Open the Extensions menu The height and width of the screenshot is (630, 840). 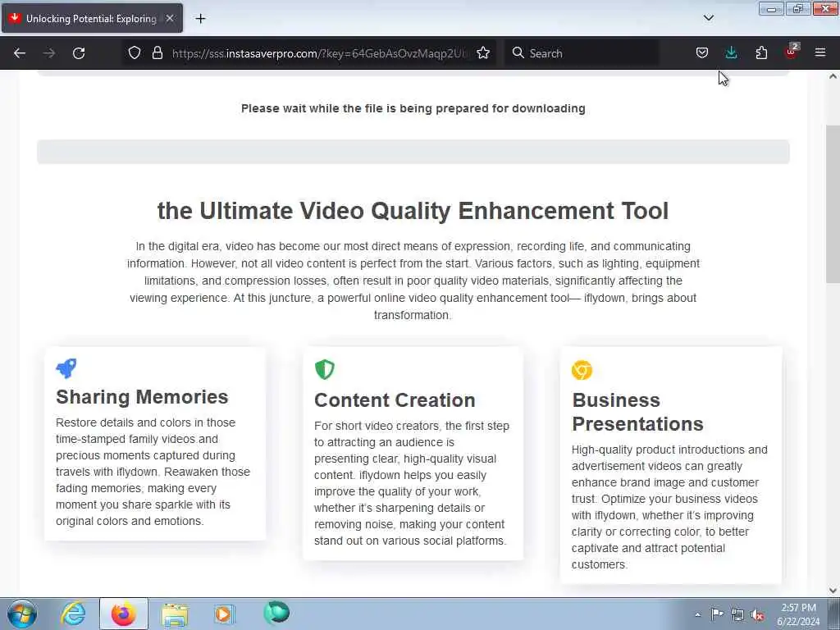click(x=761, y=53)
